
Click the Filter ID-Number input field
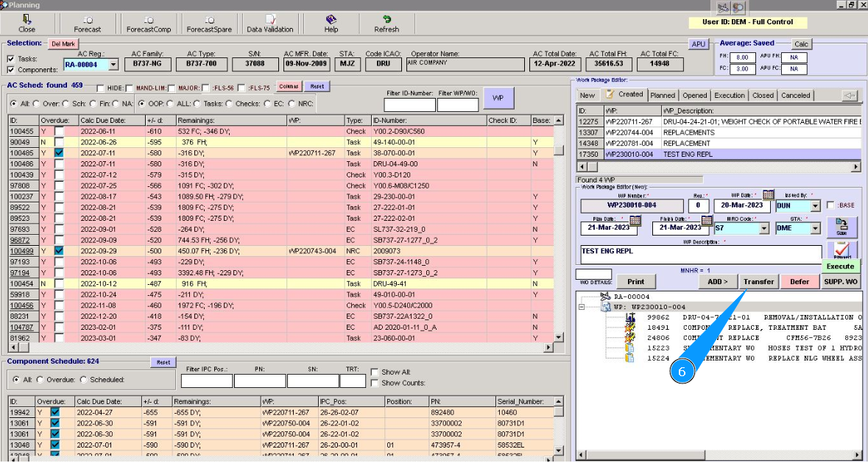click(x=409, y=105)
